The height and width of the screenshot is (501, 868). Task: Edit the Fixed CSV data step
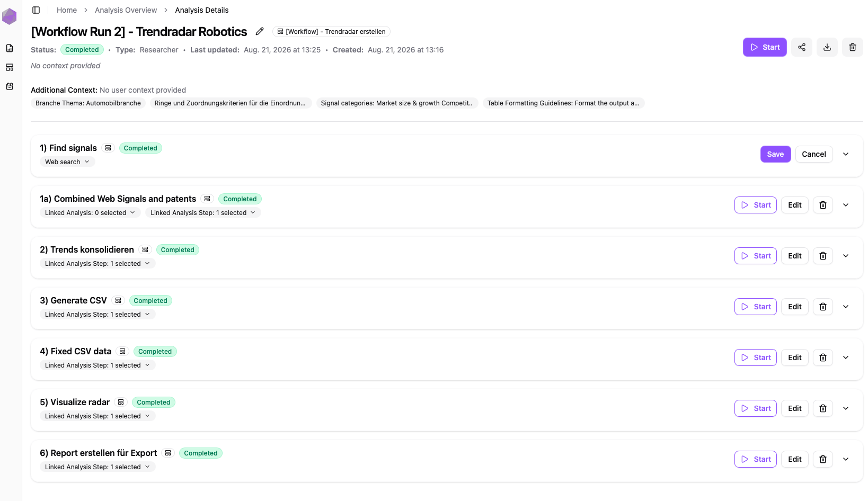pos(795,357)
